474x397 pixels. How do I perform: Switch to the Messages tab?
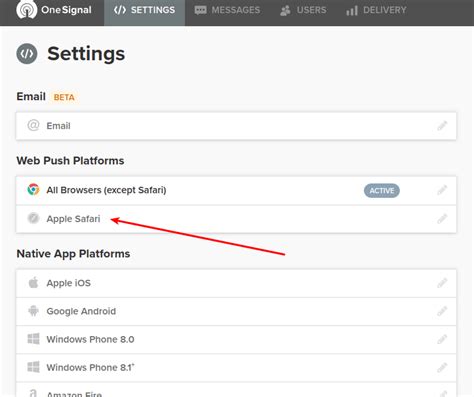point(227,10)
